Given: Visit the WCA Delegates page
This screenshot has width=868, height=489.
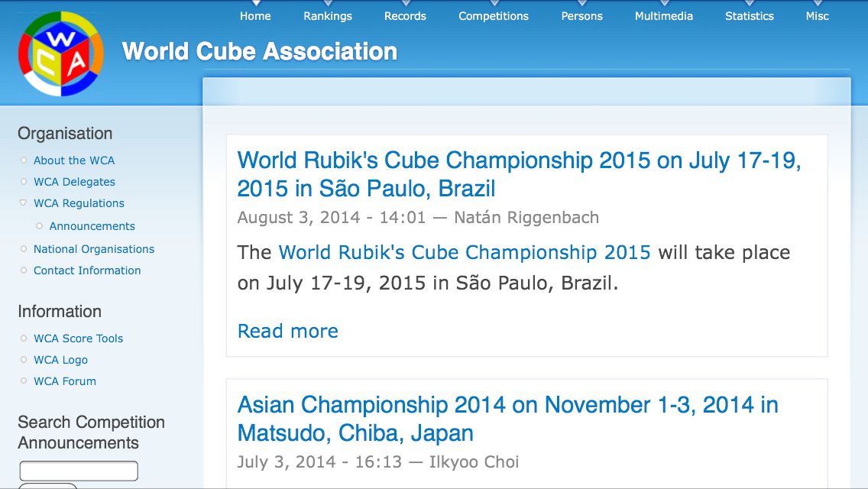Looking at the screenshot, I should (x=74, y=182).
